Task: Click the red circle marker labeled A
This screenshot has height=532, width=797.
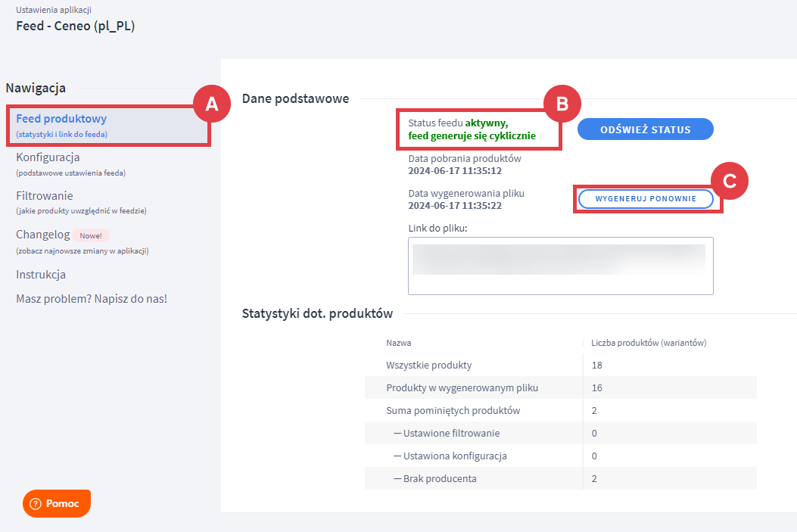Action: pyautogui.click(x=212, y=105)
